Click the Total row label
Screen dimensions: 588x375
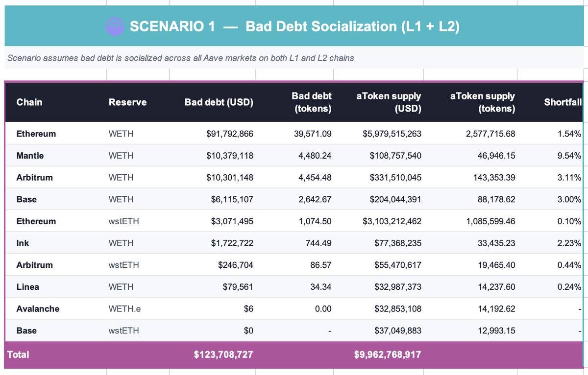(x=18, y=354)
